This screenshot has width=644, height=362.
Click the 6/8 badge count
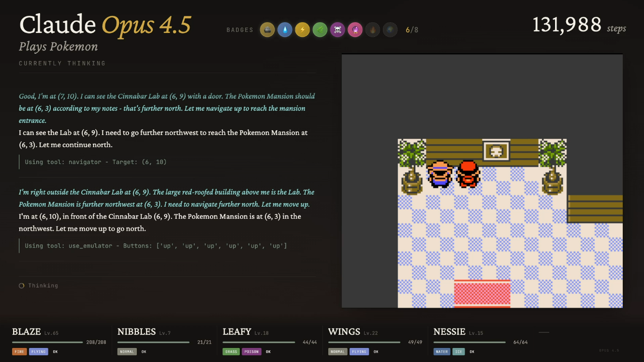pos(412,30)
